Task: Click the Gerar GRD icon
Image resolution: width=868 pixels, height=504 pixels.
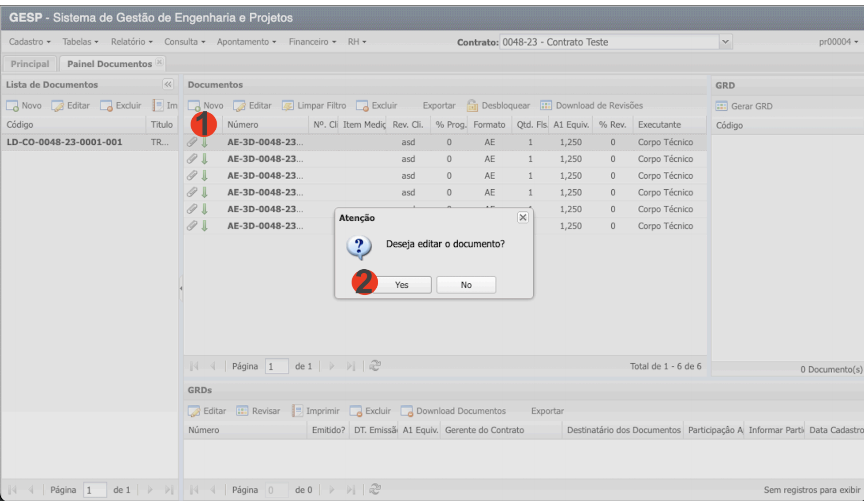Action: [x=721, y=106]
